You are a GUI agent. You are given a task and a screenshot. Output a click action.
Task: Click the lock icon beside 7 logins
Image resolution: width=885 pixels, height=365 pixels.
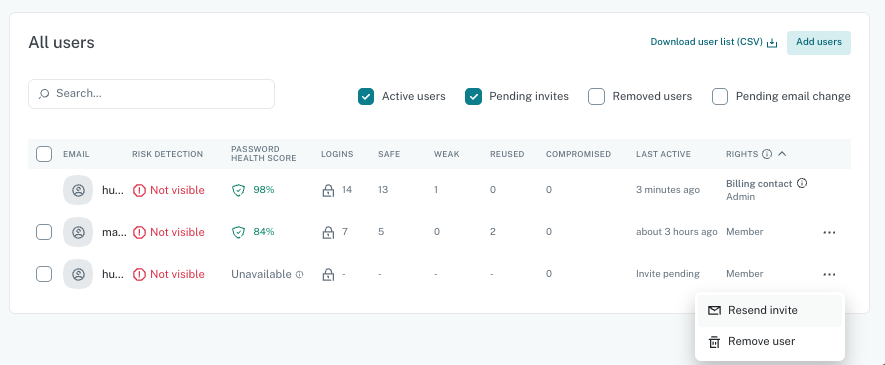tap(328, 232)
